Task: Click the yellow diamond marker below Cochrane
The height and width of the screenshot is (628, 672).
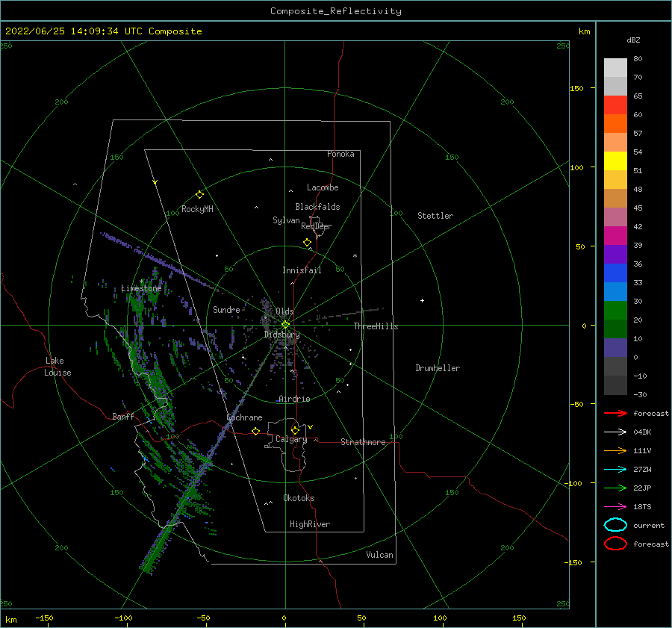Action: point(256,431)
